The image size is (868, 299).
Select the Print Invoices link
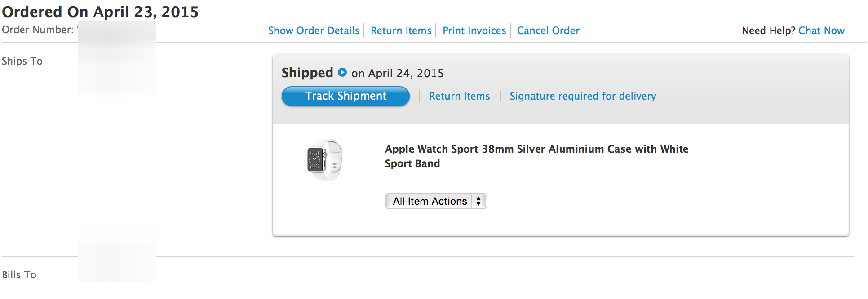pyautogui.click(x=474, y=31)
